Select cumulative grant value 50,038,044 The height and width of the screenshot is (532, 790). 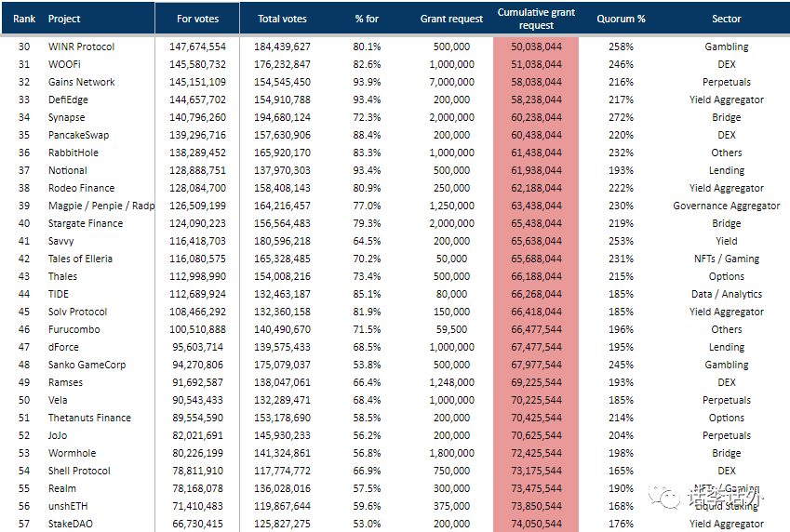(x=536, y=47)
